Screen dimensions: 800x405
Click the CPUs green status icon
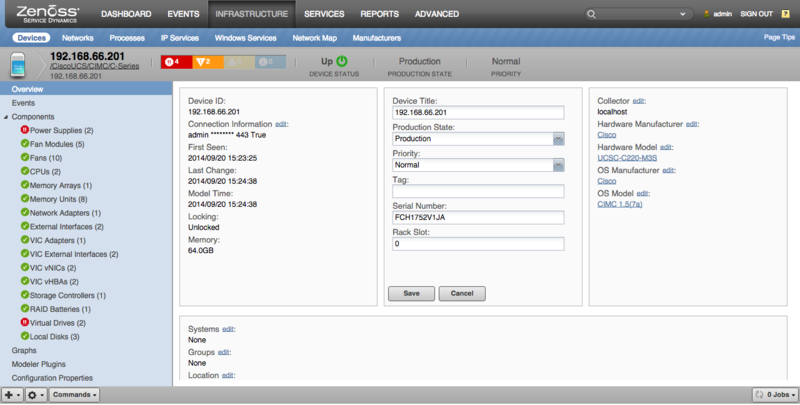(x=24, y=171)
